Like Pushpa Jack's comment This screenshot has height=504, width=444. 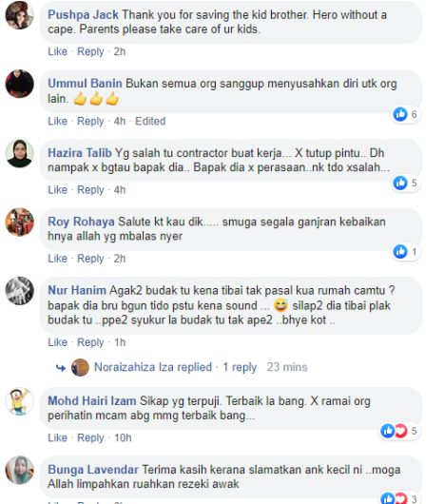coord(57,51)
